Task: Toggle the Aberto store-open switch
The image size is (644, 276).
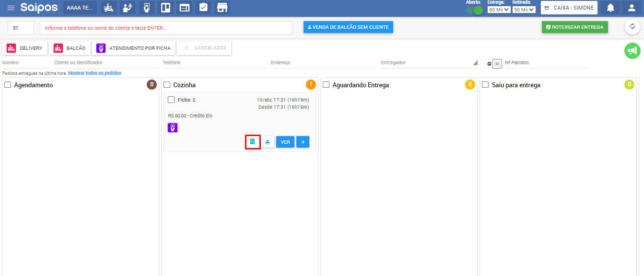Action: (x=474, y=10)
